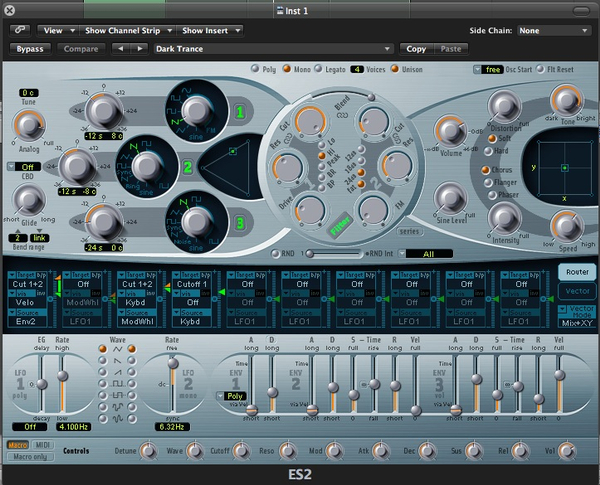This screenshot has height=485, width=600.
Task: Click the Detune macro knob
Action: coord(148,451)
